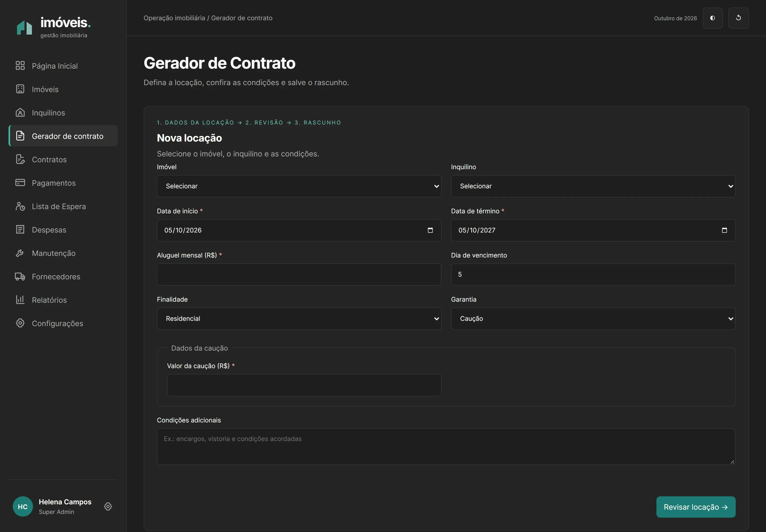Focus the Dia de vencimento field
The height and width of the screenshot is (532, 766).
tap(593, 274)
